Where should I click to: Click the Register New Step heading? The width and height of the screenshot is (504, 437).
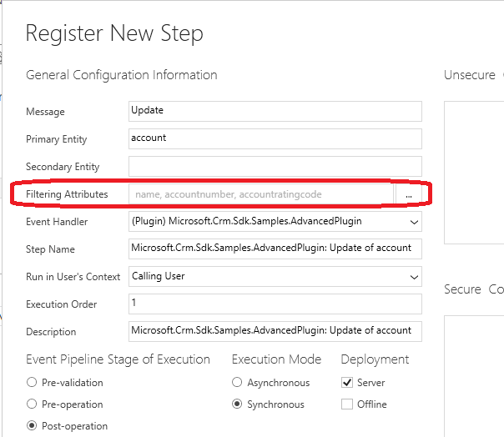pos(114,34)
